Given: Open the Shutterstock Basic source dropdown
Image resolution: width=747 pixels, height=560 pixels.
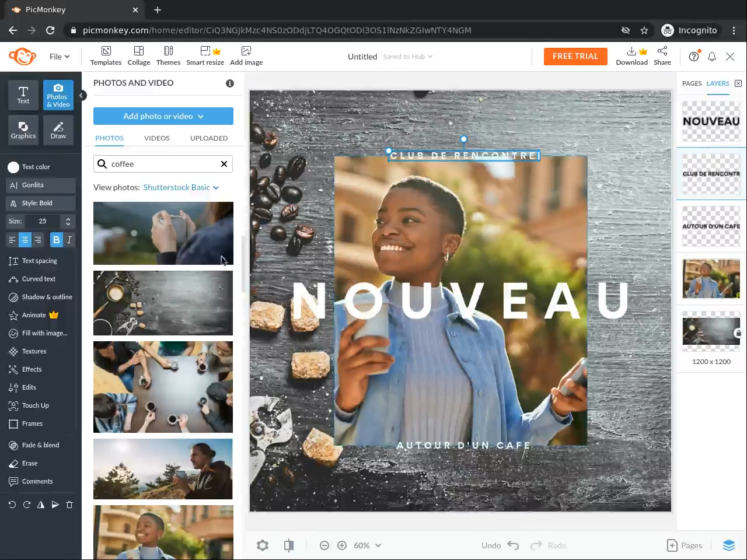Looking at the screenshot, I should pos(181,187).
